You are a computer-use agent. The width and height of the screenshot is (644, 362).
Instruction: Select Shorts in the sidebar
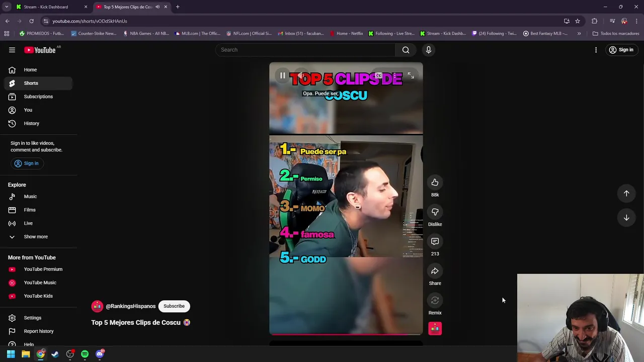tap(38, 83)
